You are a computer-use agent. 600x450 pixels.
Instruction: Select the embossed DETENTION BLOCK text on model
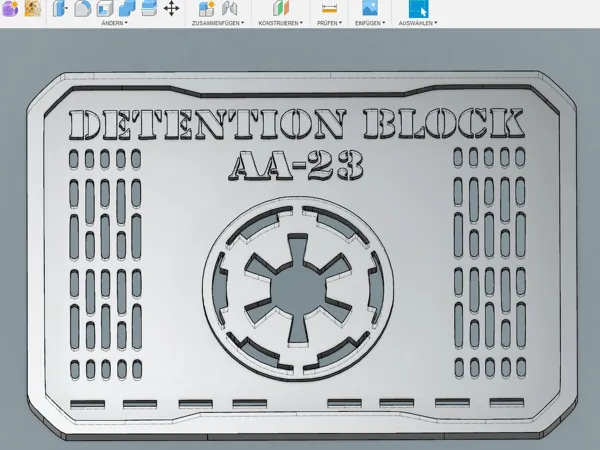[x=297, y=124]
